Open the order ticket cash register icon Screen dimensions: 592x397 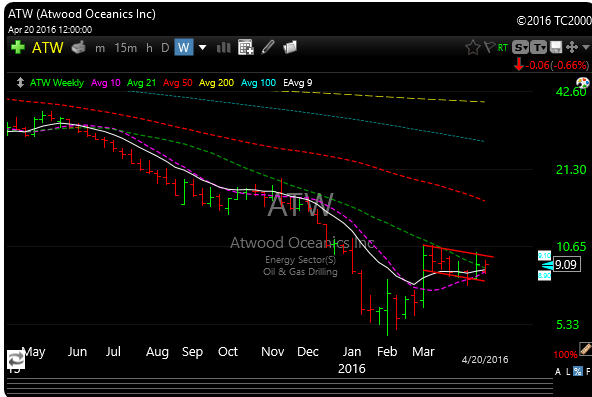(x=79, y=48)
